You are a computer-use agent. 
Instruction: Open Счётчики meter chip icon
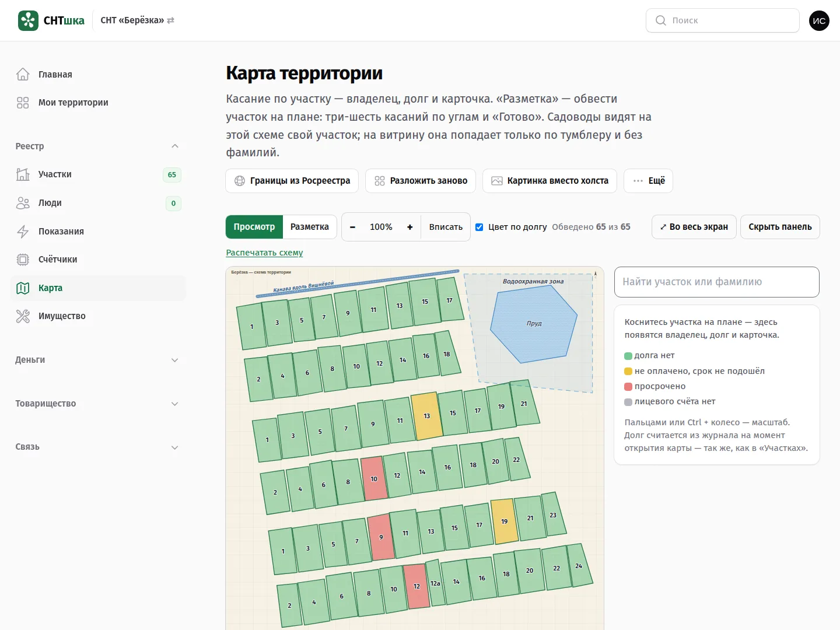(23, 260)
